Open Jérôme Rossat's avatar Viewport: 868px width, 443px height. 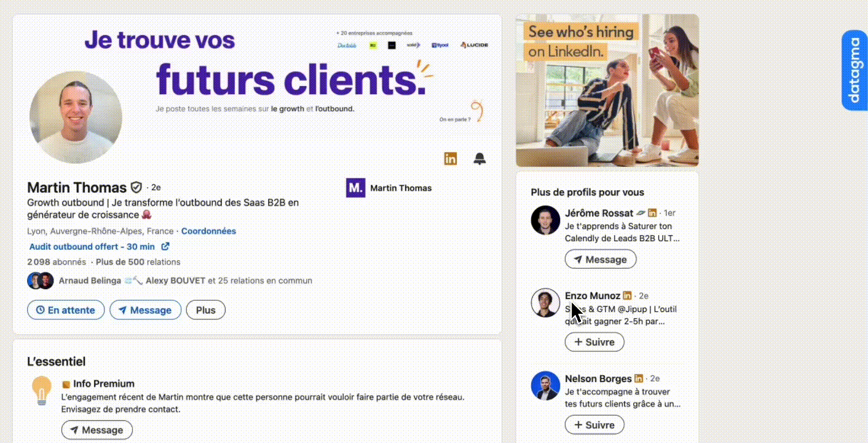tap(545, 220)
